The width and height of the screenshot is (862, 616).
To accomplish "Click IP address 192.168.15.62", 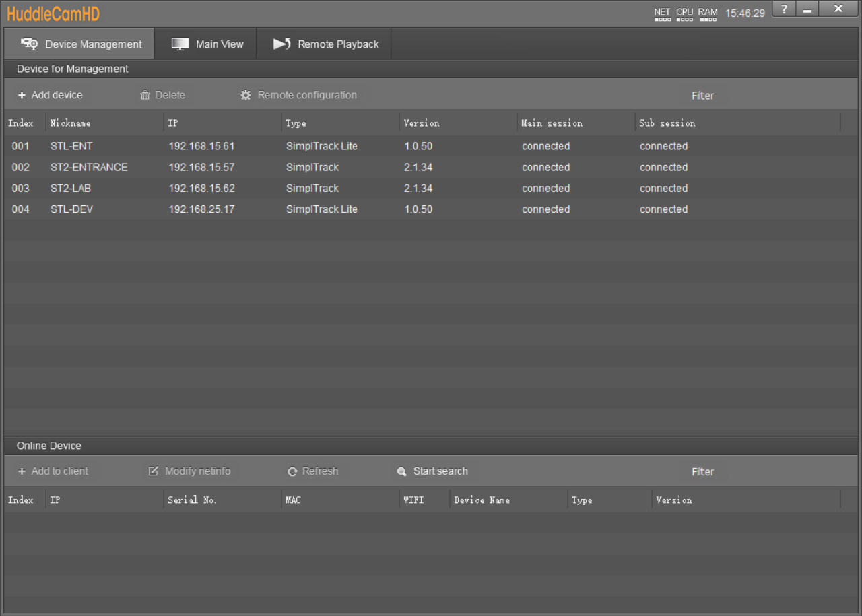I will click(x=201, y=189).
